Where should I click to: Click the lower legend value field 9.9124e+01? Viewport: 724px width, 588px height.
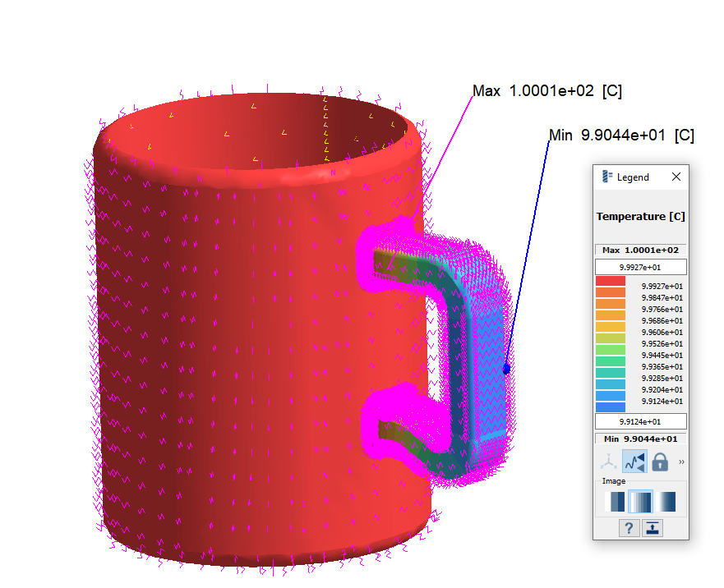click(x=641, y=421)
